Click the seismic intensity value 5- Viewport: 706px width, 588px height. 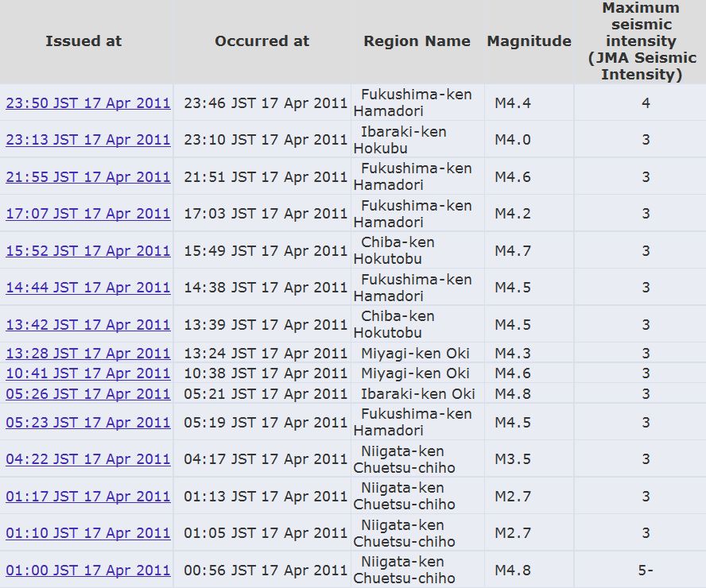coord(646,571)
